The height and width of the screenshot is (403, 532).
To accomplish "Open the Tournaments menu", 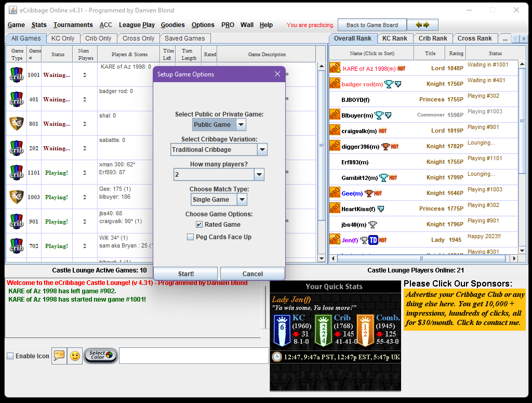I will click(x=73, y=25).
